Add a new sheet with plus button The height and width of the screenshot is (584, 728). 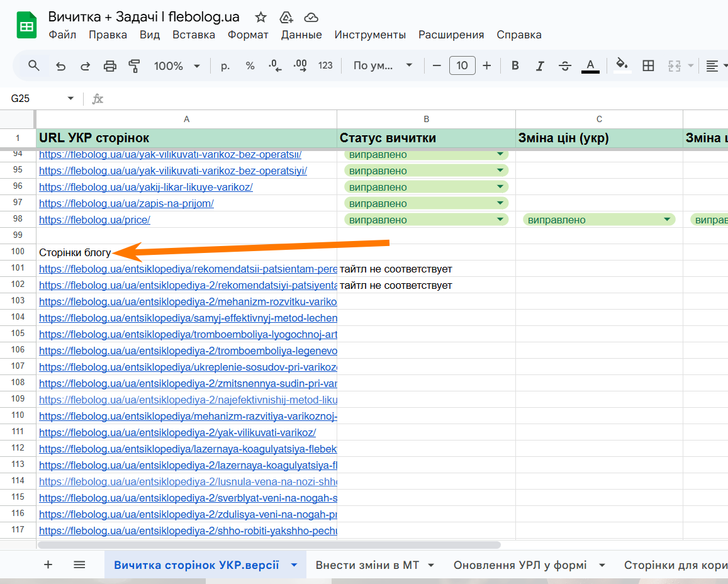(48, 564)
